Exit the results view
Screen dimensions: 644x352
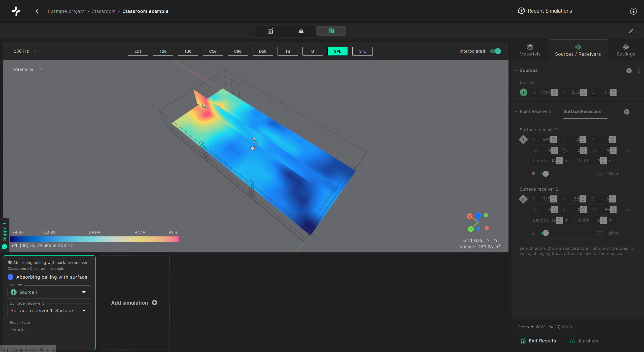(x=538, y=341)
